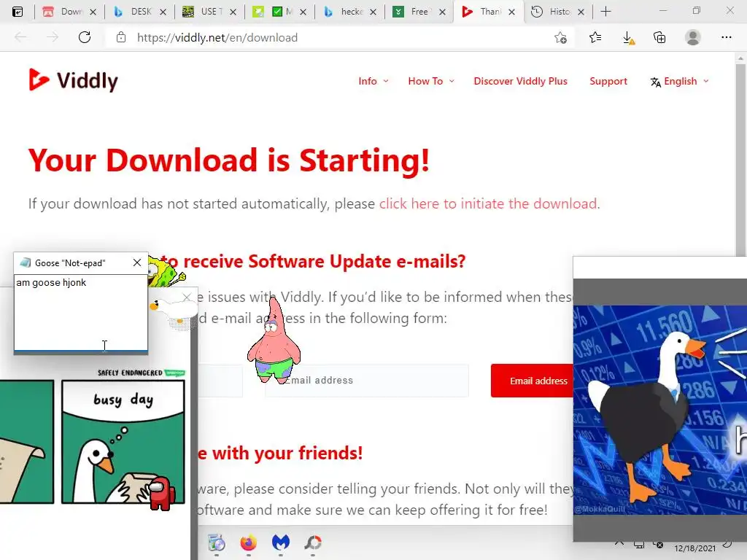Click 'click here to initiate the download' link
Image resolution: width=747 pixels, height=560 pixels.
point(488,204)
